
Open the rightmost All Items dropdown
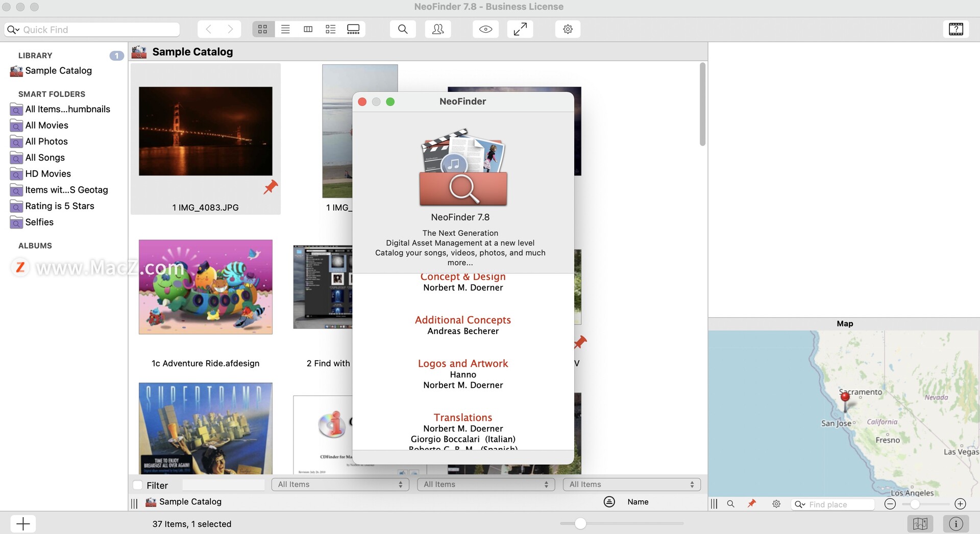631,485
